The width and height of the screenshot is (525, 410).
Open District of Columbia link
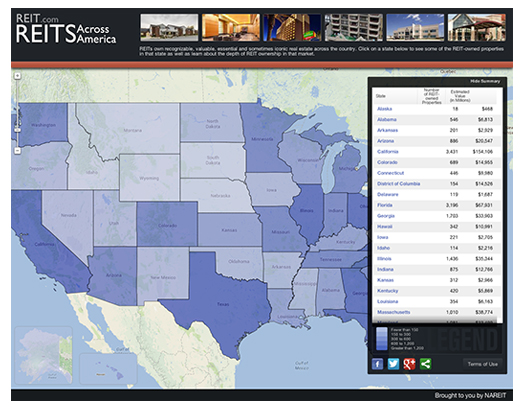[398, 184]
